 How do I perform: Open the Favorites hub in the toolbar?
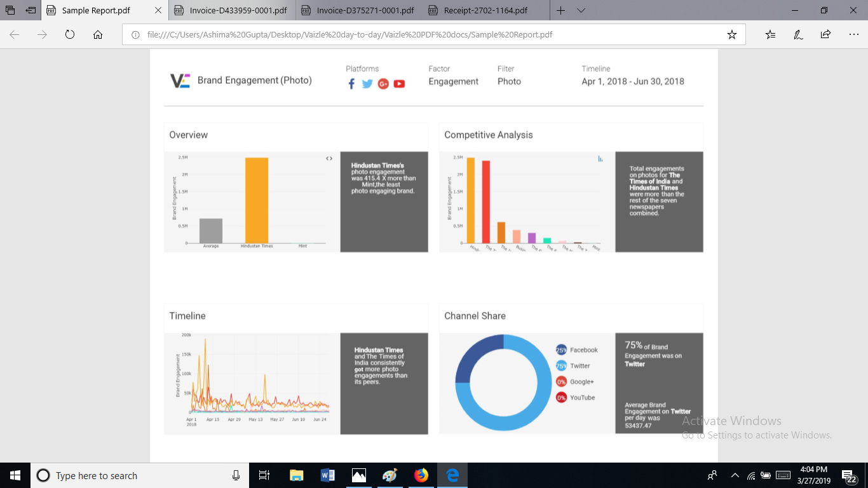coord(770,34)
